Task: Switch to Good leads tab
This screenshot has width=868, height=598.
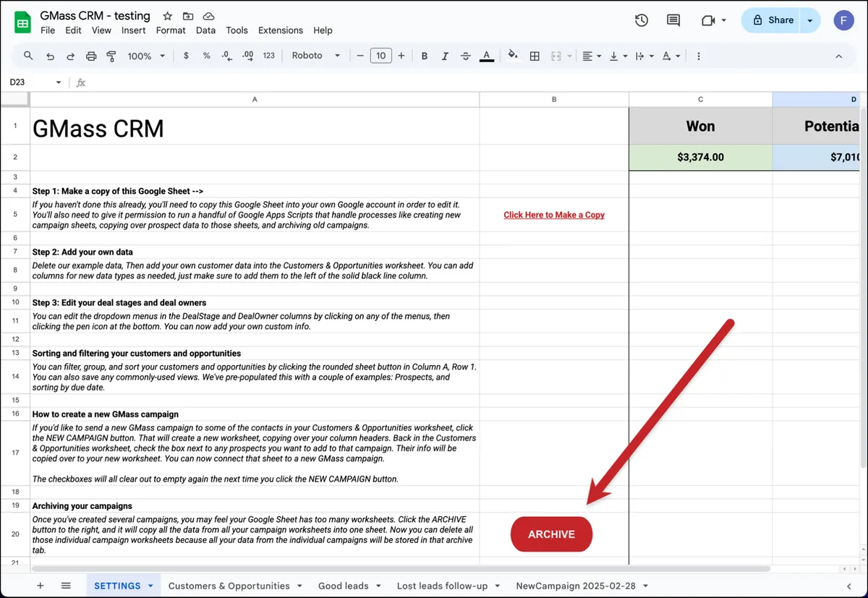Action: (x=349, y=586)
